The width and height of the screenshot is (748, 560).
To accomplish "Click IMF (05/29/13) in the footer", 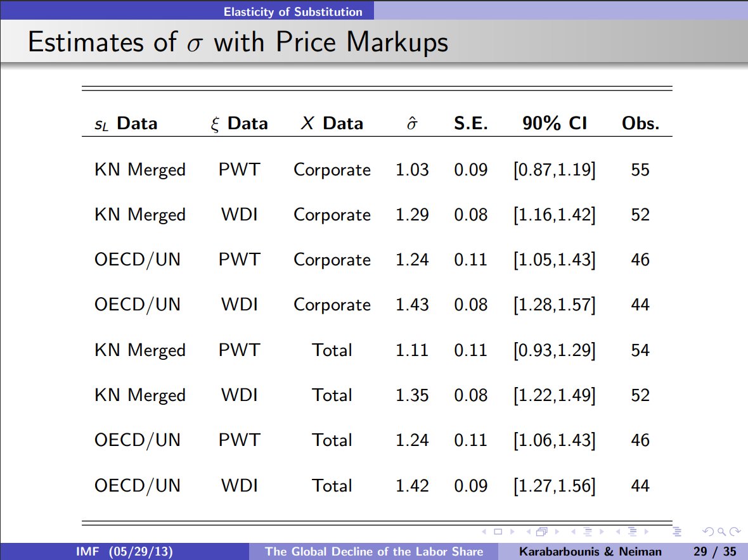I will click(124, 551).
